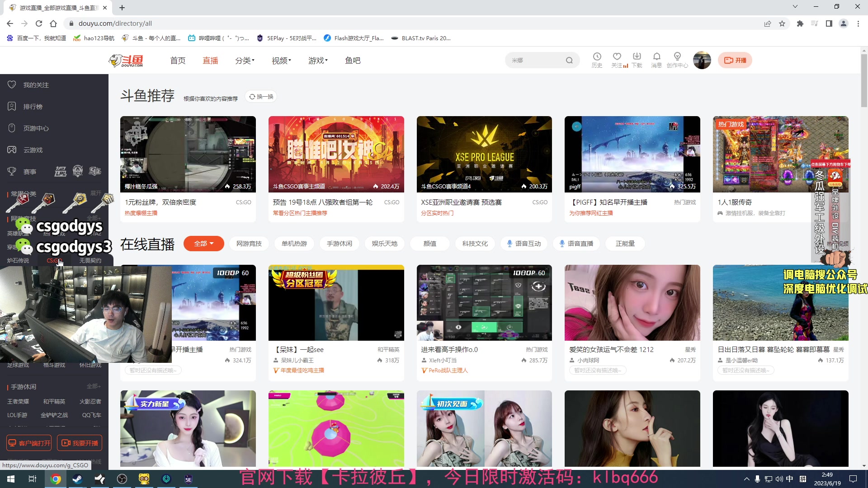Open Chrome side panel icon
Viewport: 868px width, 488px height.
829,23
